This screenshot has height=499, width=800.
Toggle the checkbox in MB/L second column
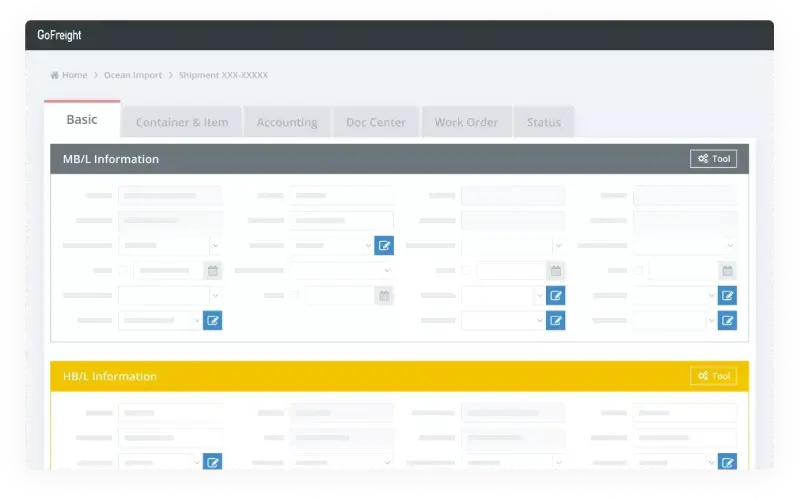click(297, 295)
